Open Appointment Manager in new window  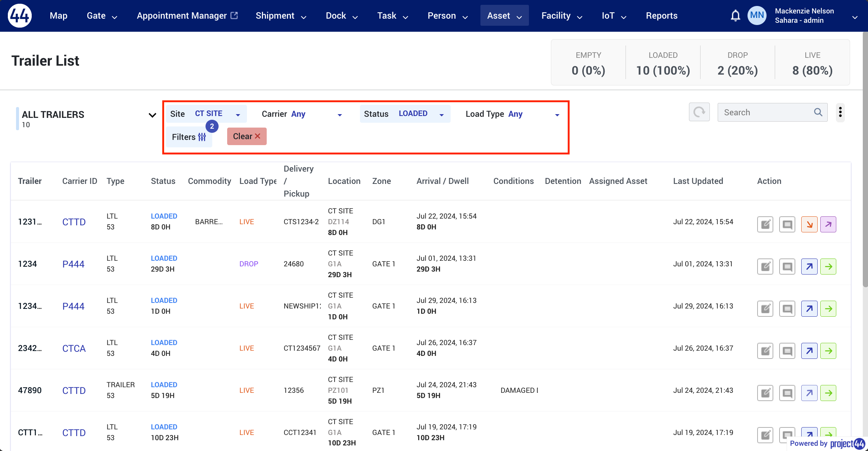[x=187, y=16]
